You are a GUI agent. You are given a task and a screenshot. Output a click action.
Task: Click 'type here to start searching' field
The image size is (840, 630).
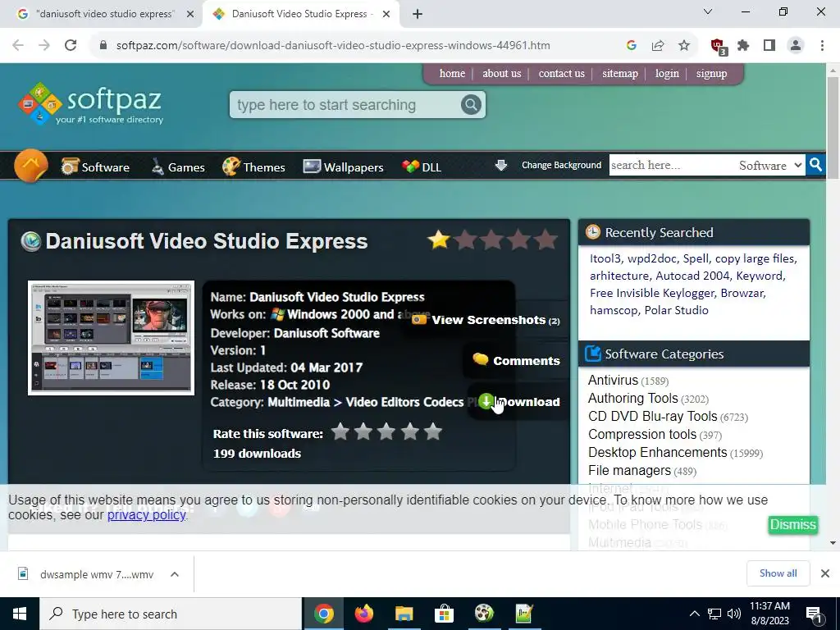click(345, 104)
